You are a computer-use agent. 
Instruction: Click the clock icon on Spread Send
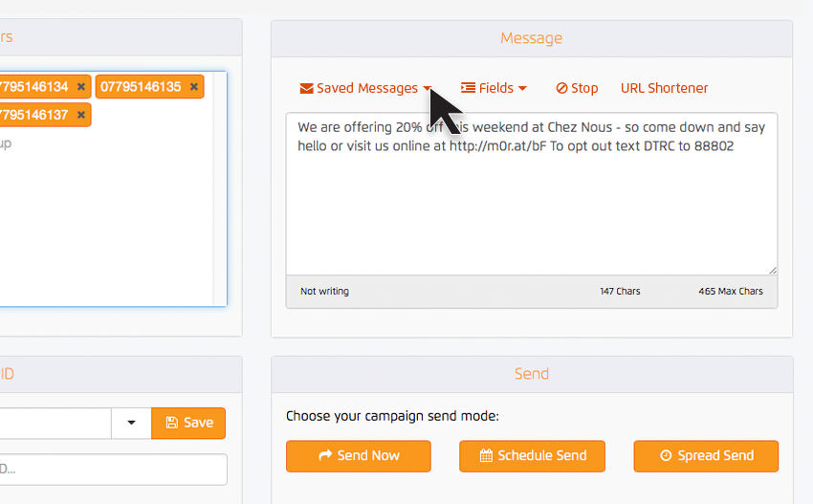[x=666, y=455]
